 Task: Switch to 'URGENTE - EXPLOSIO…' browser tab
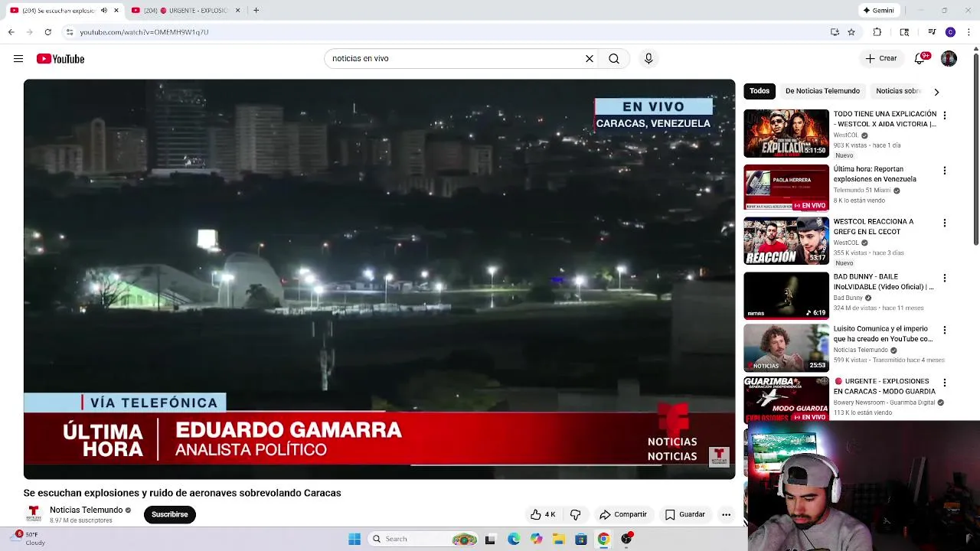point(186,11)
